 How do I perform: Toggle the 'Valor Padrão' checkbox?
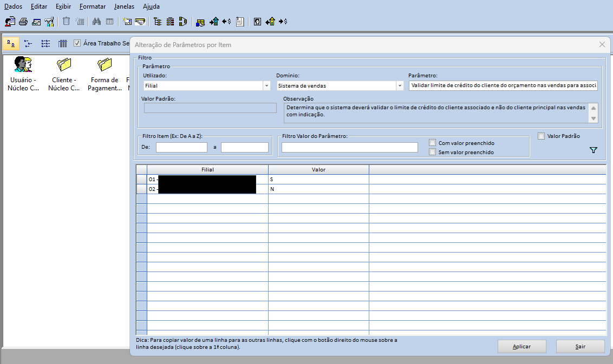(x=542, y=136)
